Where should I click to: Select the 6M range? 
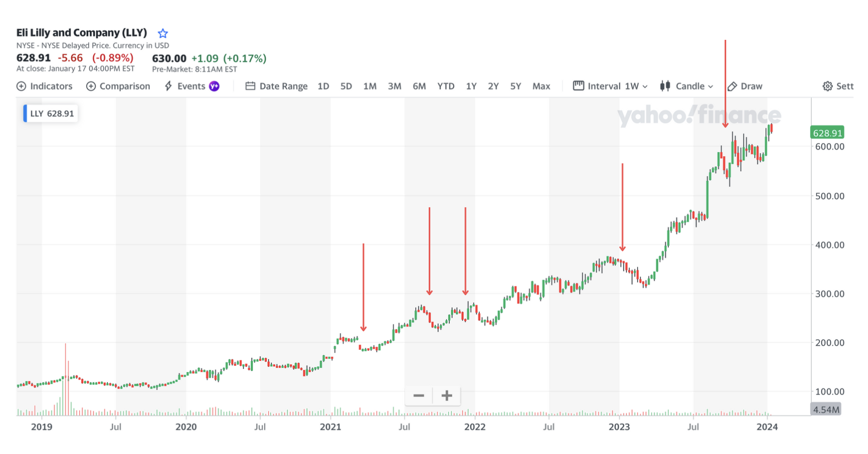(419, 86)
